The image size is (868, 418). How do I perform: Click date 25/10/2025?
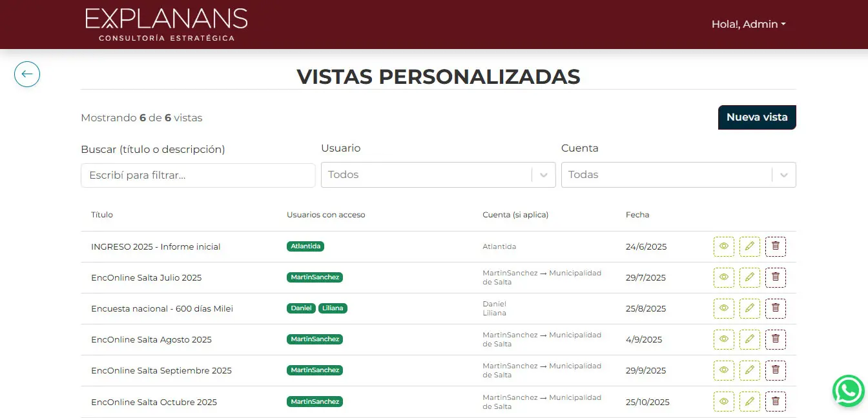[648, 402]
